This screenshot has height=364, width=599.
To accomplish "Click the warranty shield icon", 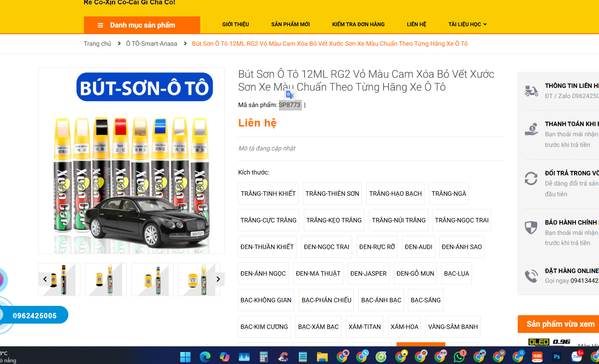I will [x=531, y=228].
